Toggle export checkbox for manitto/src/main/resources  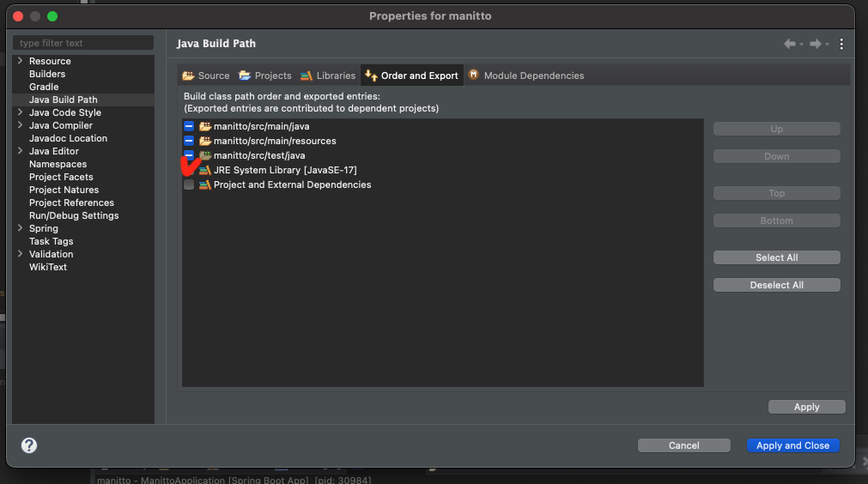click(189, 141)
